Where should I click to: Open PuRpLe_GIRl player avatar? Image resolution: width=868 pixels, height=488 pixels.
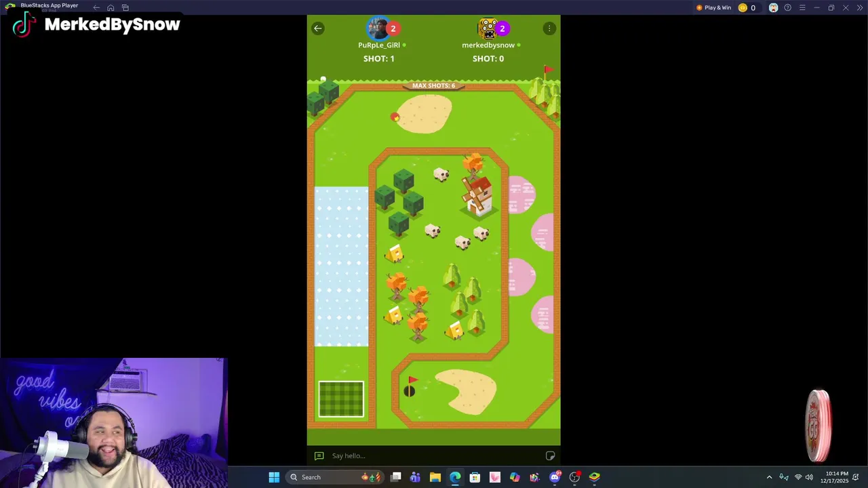tap(378, 28)
